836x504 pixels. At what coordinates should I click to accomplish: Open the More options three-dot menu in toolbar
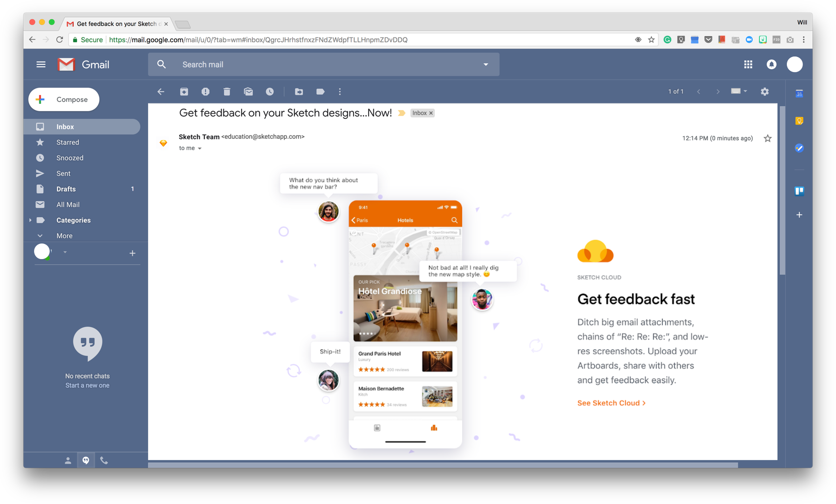coord(340,92)
